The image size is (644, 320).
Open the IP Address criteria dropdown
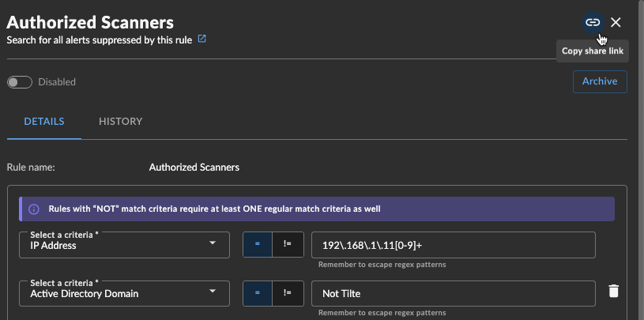point(124,245)
